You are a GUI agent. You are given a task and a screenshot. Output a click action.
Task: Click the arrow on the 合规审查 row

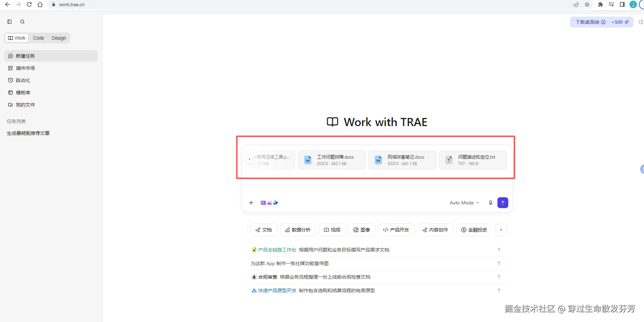click(x=499, y=277)
